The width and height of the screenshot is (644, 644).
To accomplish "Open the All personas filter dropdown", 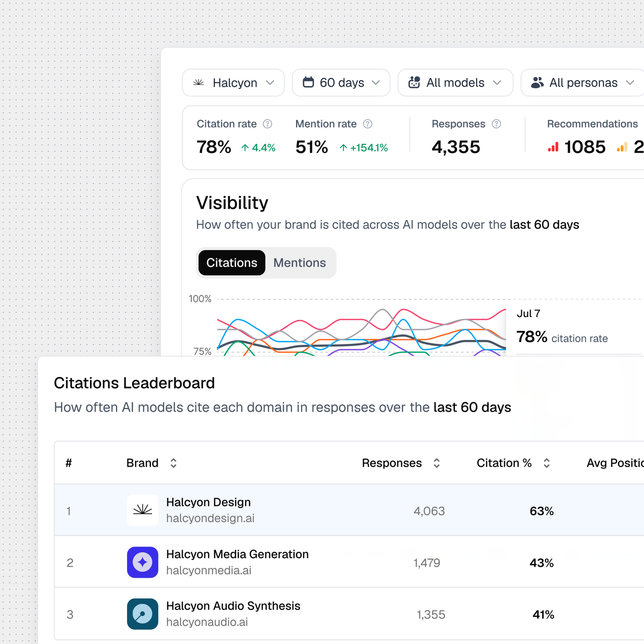I will 582,83.
